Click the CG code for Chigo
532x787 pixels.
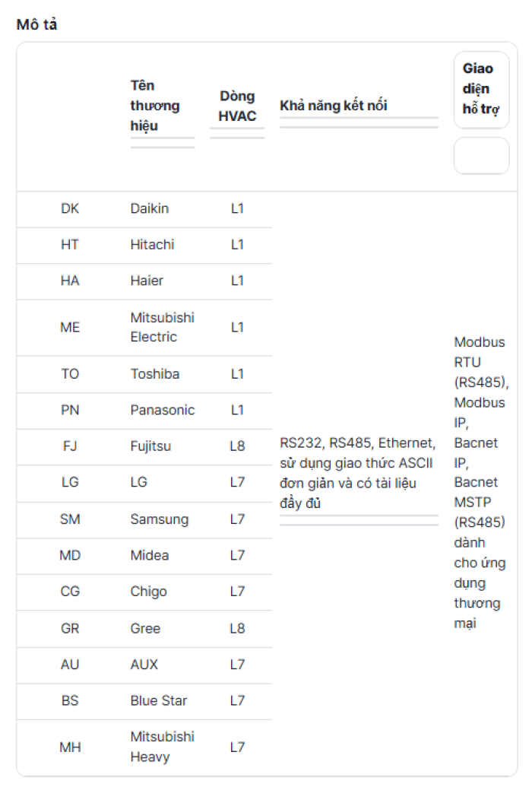(70, 592)
